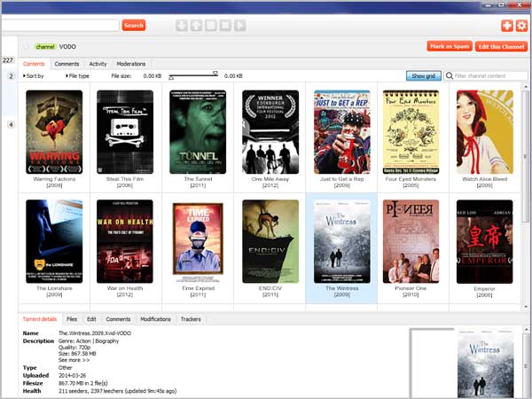
Task: Click the green channel badge
Action: [x=45, y=47]
